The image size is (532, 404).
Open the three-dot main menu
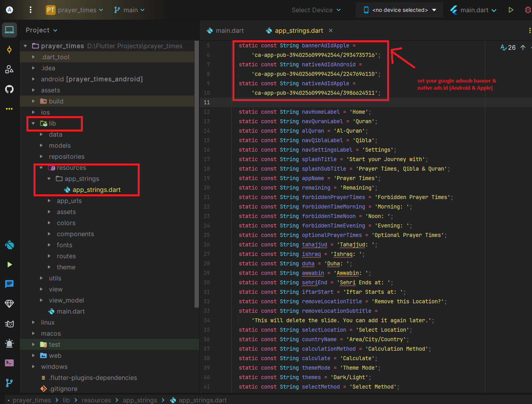(x=30, y=10)
